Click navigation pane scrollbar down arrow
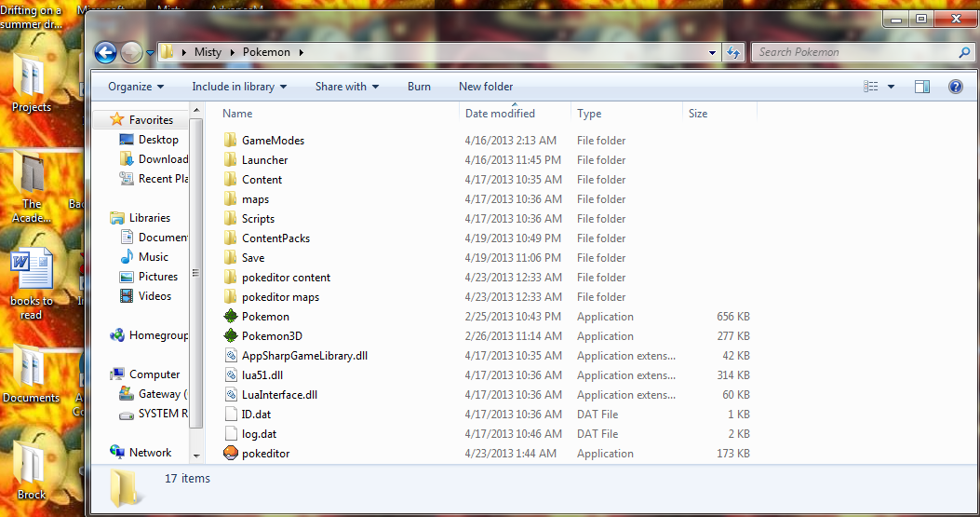 point(196,456)
